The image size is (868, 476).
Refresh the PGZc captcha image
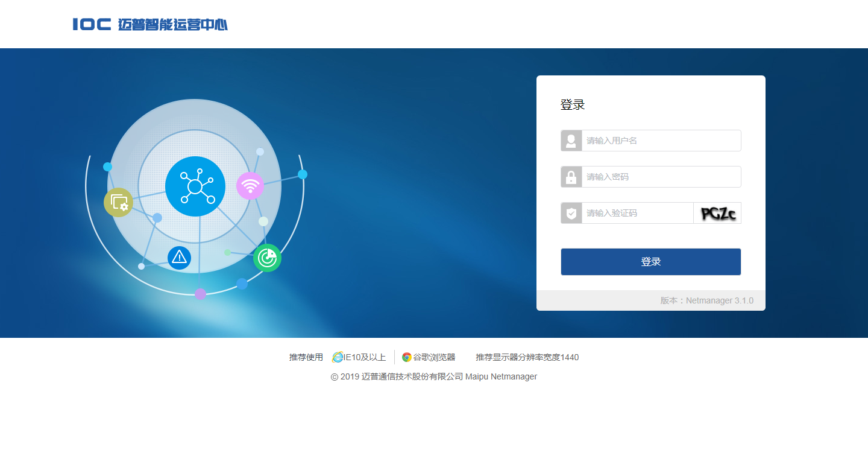(x=717, y=213)
